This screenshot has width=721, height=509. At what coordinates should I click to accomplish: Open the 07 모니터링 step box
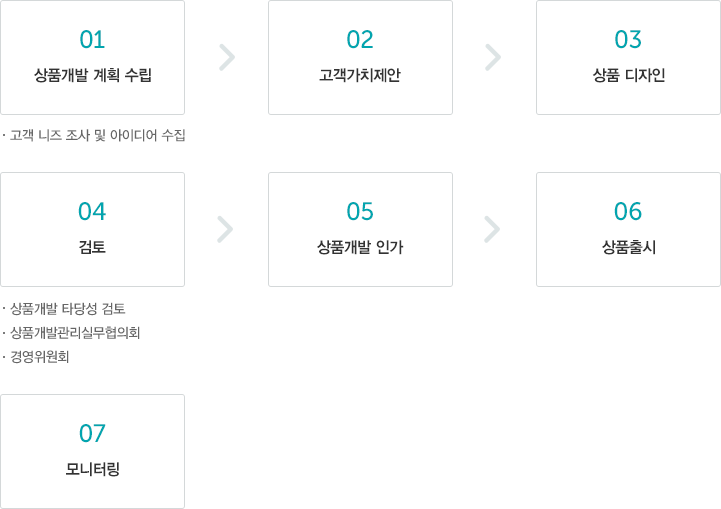click(92, 451)
